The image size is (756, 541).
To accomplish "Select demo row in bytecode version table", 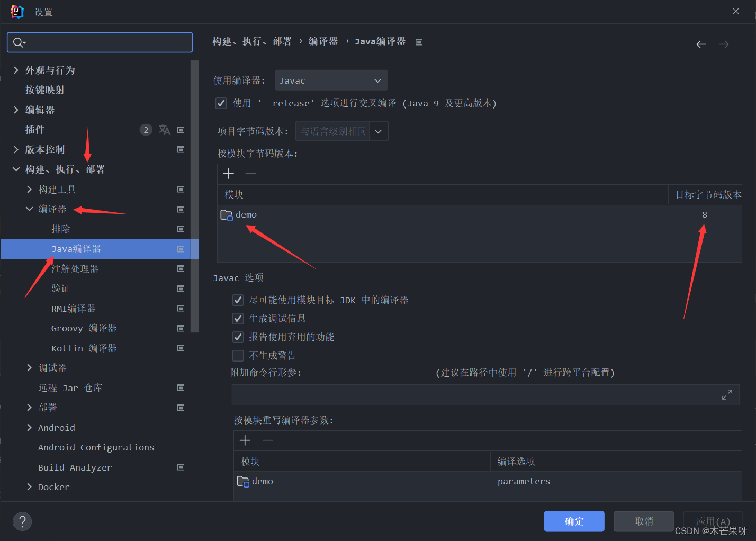I will (479, 214).
